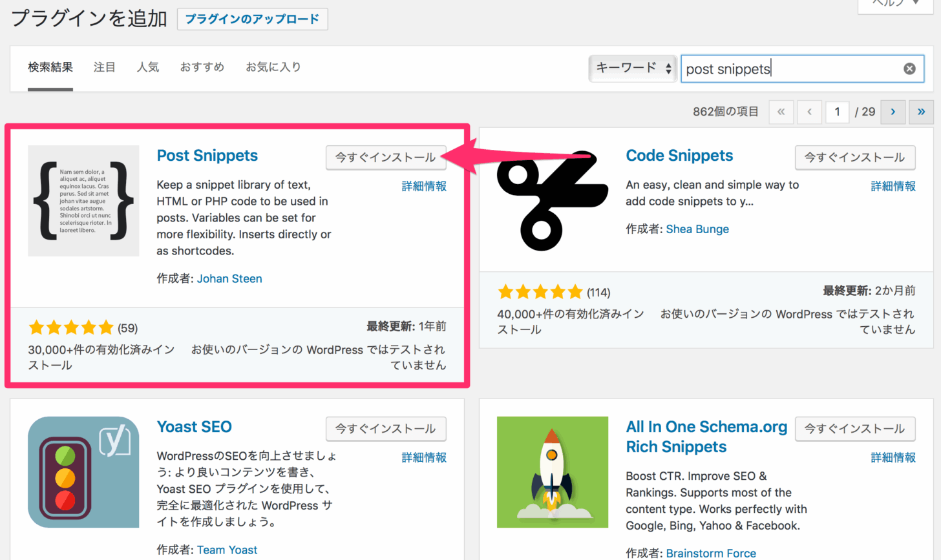Install All In One Schema.org Rich Snippets

pos(855,428)
